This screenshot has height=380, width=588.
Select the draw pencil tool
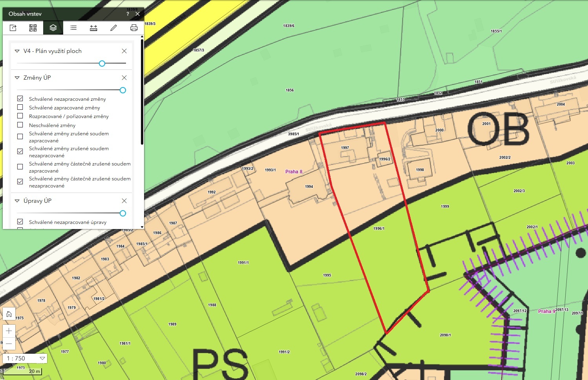tap(113, 28)
